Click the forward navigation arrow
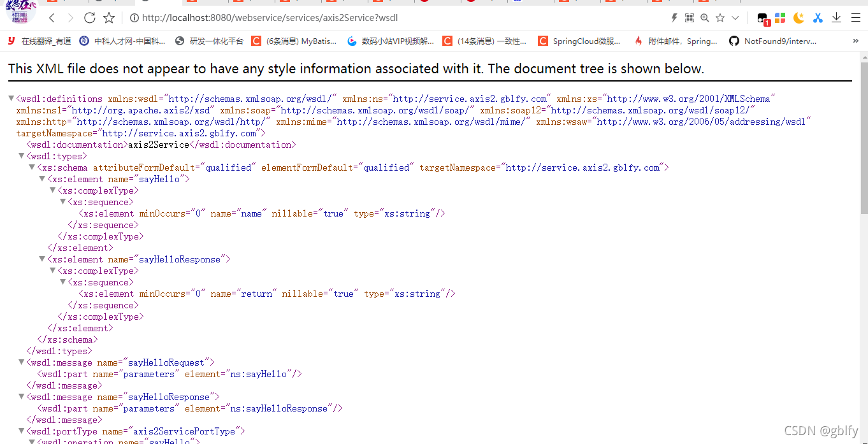This screenshot has height=444, width=868. [70, 18]
